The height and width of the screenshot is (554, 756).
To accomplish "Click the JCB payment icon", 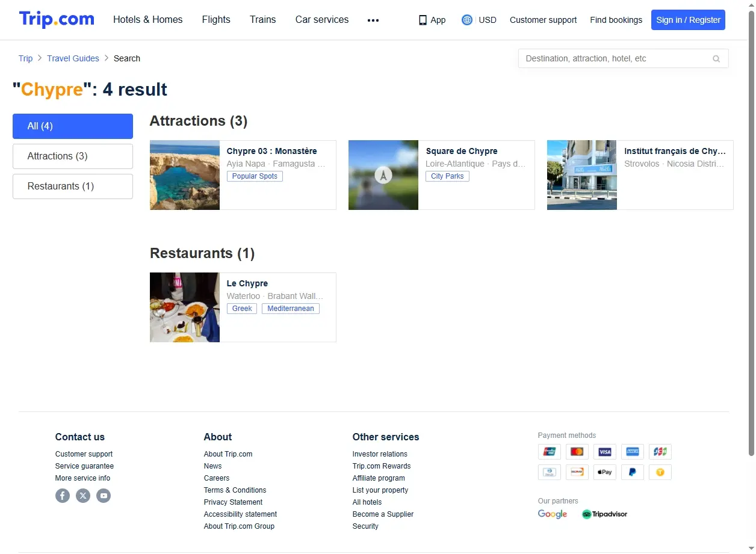I will [660, 452].
